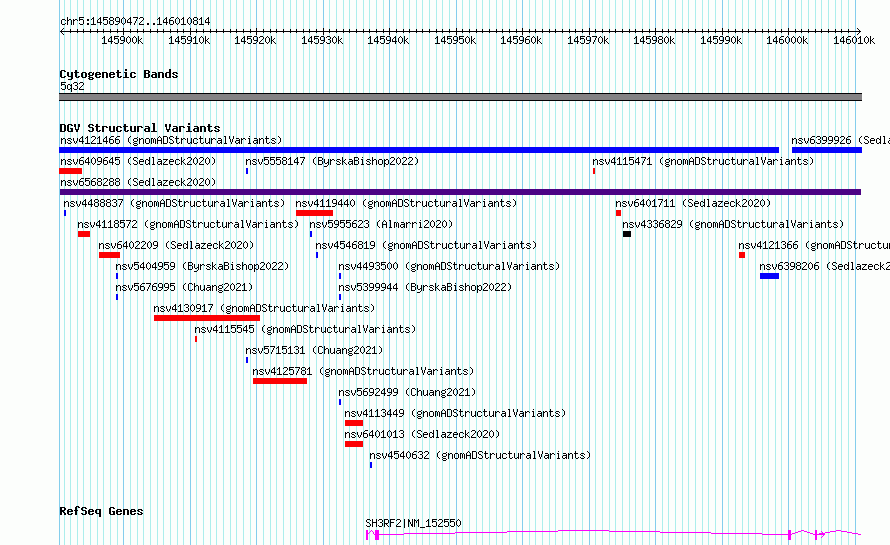This screenshot has width=890, height=545.
Task: Open the nsv4118572 variant label
Action: (188, 224)
